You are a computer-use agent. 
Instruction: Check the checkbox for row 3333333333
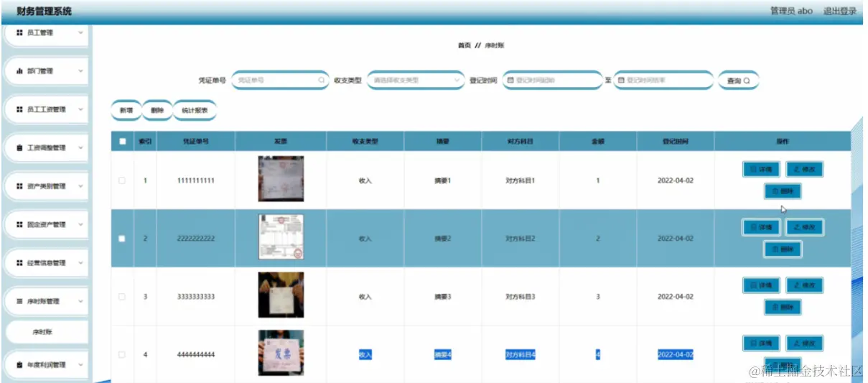click(122, 296)
